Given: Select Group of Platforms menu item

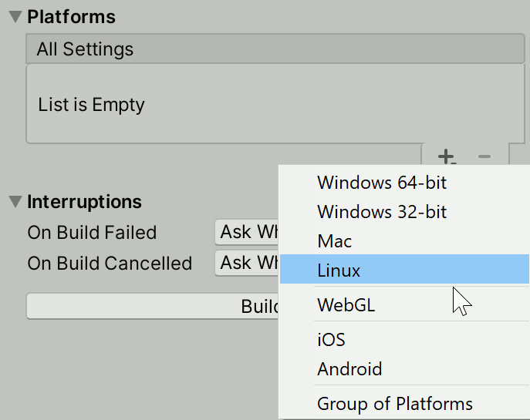Looking at the screenshot, I should click(395, 404).
